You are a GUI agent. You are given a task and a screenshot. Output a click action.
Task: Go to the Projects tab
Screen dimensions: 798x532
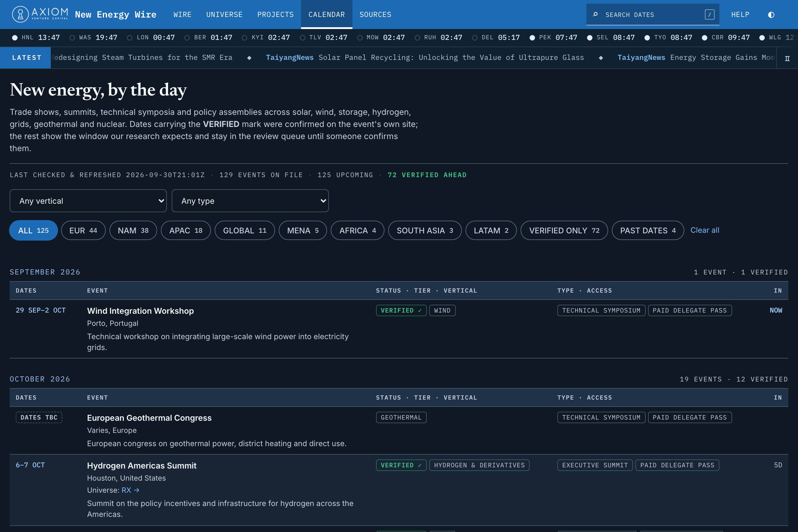[x=275, y=15]
